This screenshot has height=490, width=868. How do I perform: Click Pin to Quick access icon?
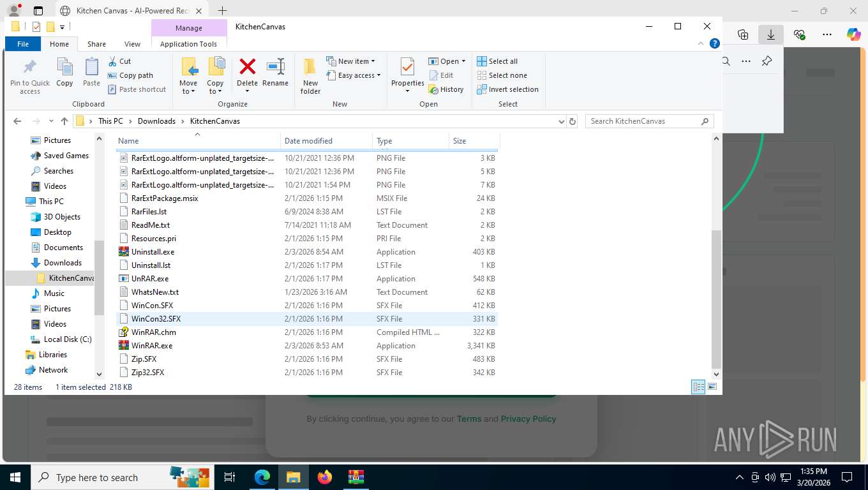tap(29, 66)
